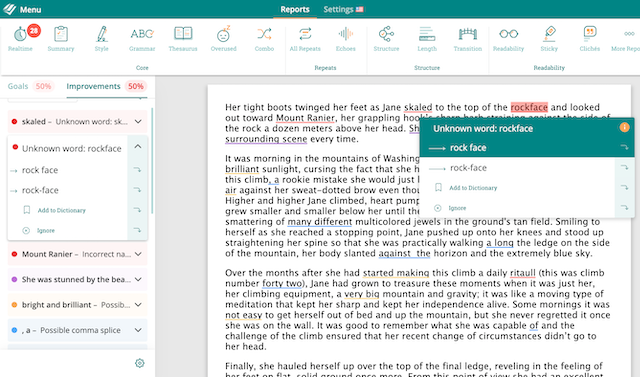This screenshot has height=377, width=640.
Task: Open the Readability report
Action: click(508, 38)
